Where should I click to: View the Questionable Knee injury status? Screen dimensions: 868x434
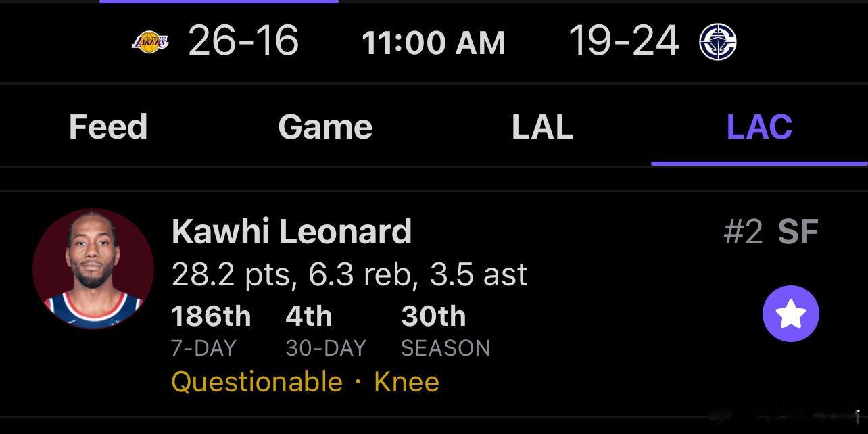[305, 382]
